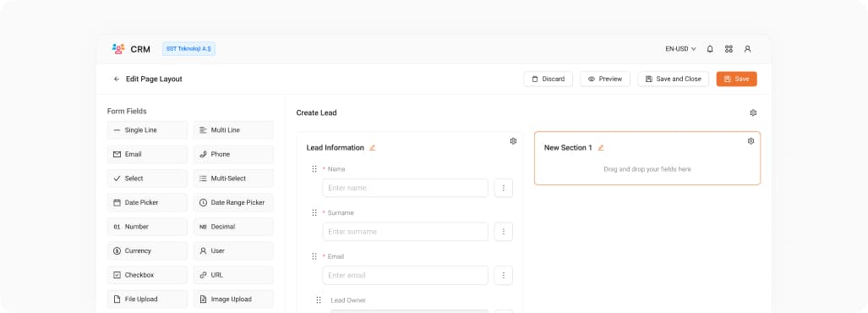Select the Email form field tile
The height and width of the screenshot is (313, 868).
pos(147,155)
